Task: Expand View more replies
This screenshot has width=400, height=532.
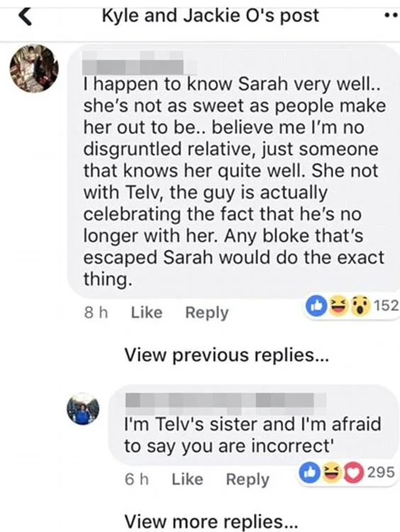Action: (x=211, y=521)
